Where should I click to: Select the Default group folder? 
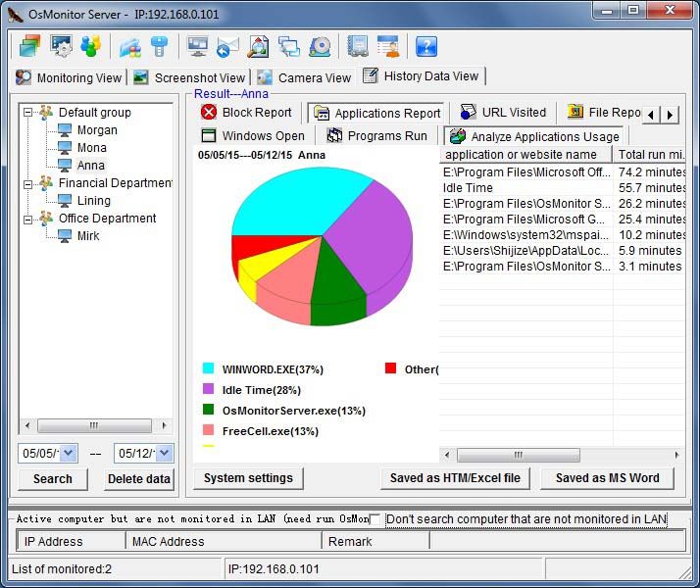(x=95, y=112)
